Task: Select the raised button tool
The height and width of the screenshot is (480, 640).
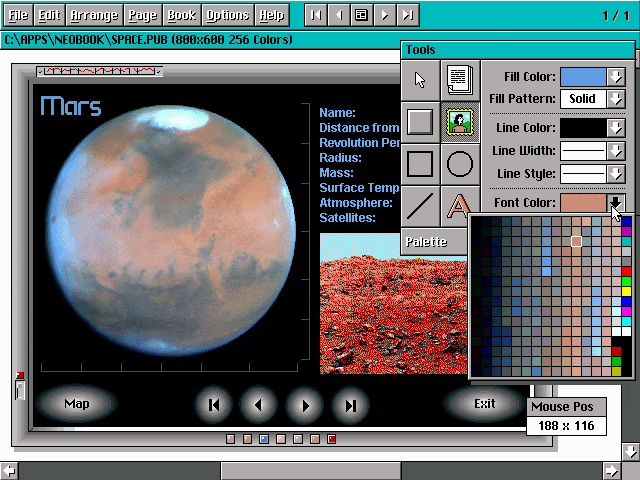Action: (420, 122)
